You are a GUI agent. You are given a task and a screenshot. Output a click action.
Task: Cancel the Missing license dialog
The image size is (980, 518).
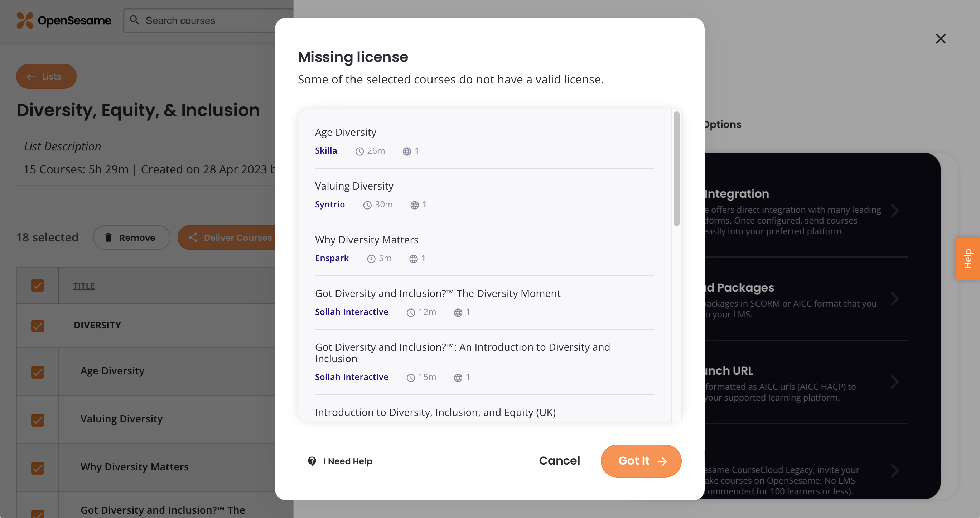point(559,461)
